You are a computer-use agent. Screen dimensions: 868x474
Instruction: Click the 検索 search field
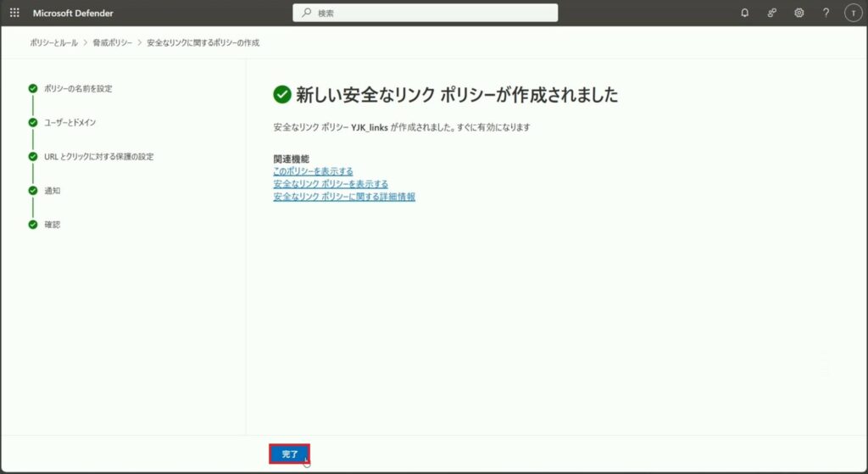coord(426,13)
